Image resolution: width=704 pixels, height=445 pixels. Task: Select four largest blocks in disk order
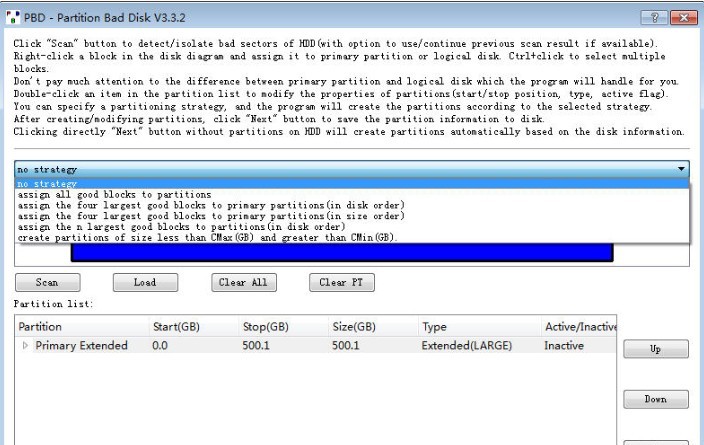coord(352,205)
